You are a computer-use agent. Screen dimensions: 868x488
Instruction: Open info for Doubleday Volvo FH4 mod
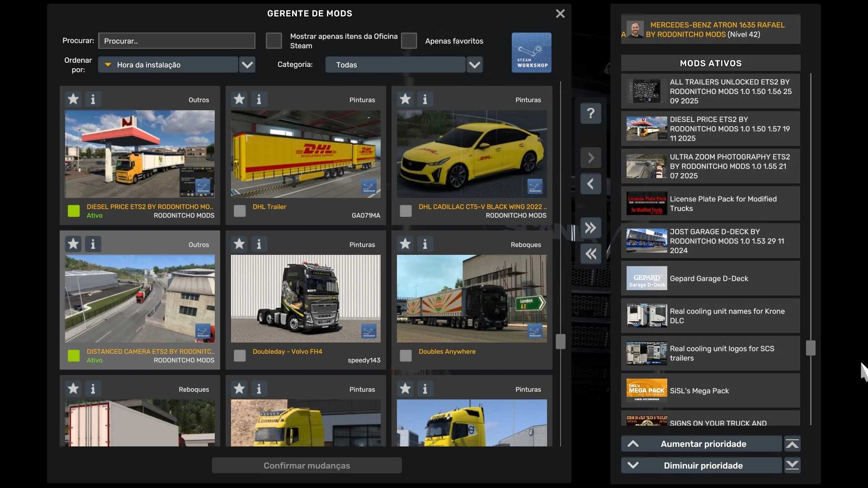[259, 244]
